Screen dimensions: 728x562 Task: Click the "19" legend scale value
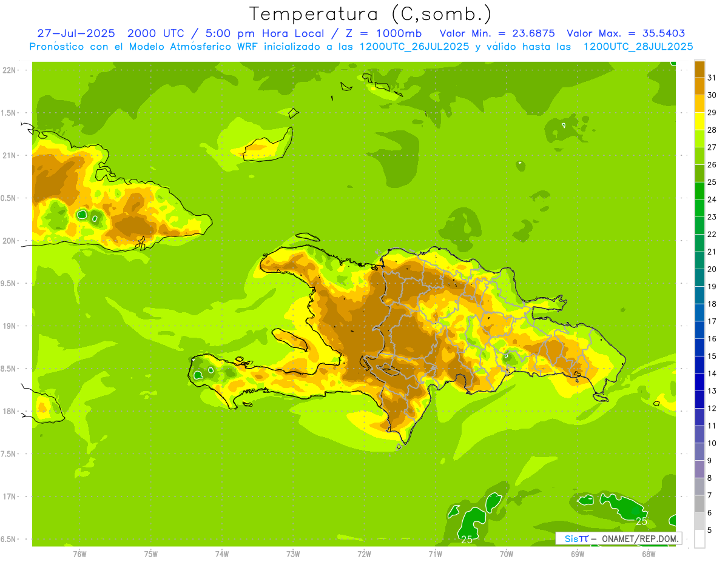click(x=712, y=287)
